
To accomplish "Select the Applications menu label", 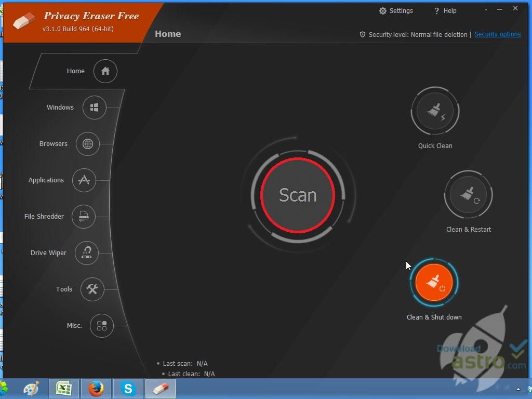I will [x=46, y=180].
